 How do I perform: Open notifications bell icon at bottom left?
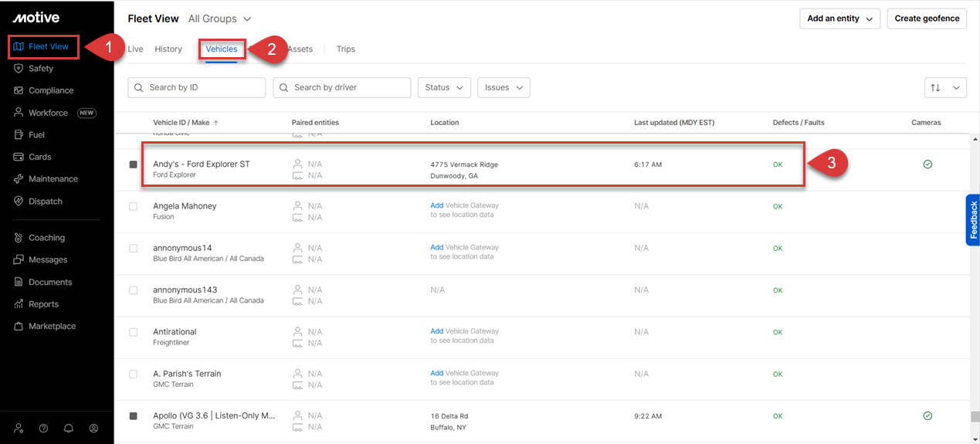click(69, 428)
